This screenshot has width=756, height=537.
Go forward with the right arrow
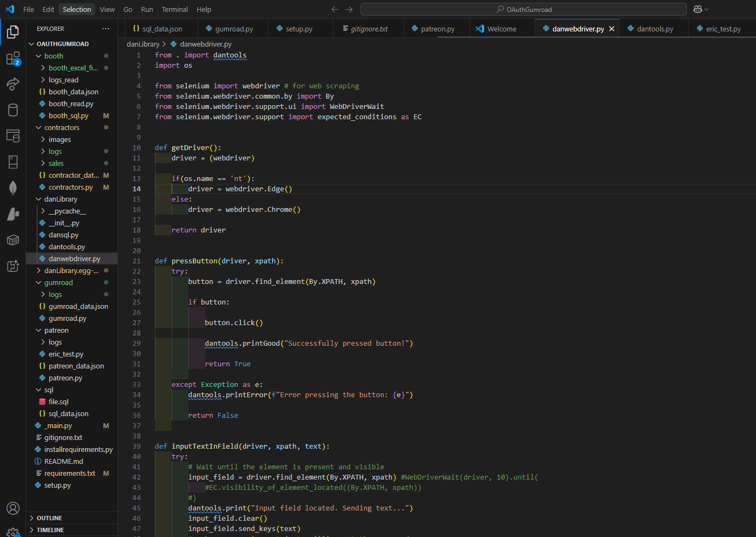point(349,9)
